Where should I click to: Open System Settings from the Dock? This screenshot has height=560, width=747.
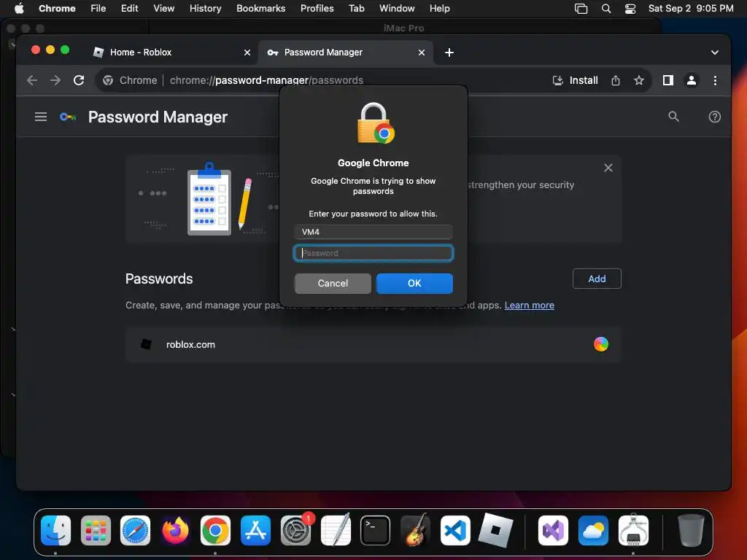[x=295, y=531]
